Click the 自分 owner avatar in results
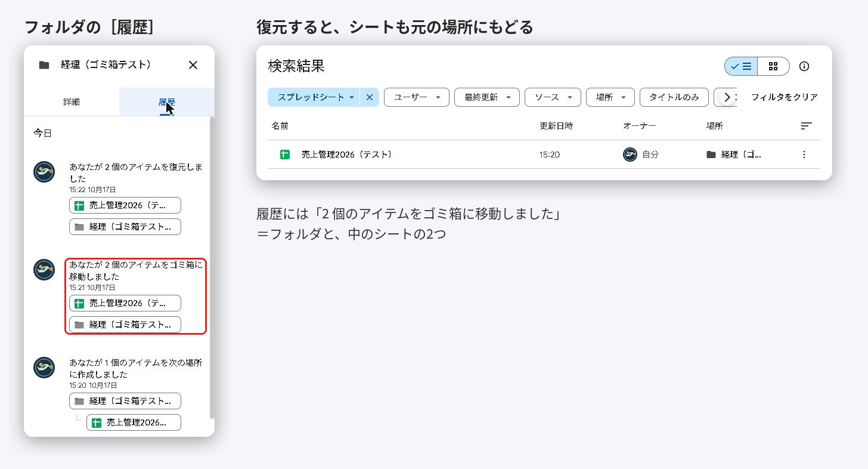This screenshot has width=868, height=469. click(x=630, y=155)
